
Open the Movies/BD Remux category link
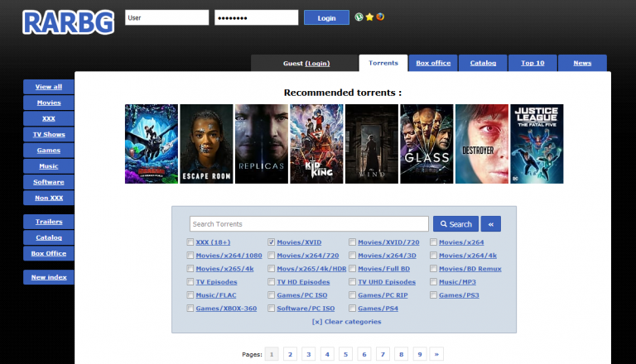470,269
